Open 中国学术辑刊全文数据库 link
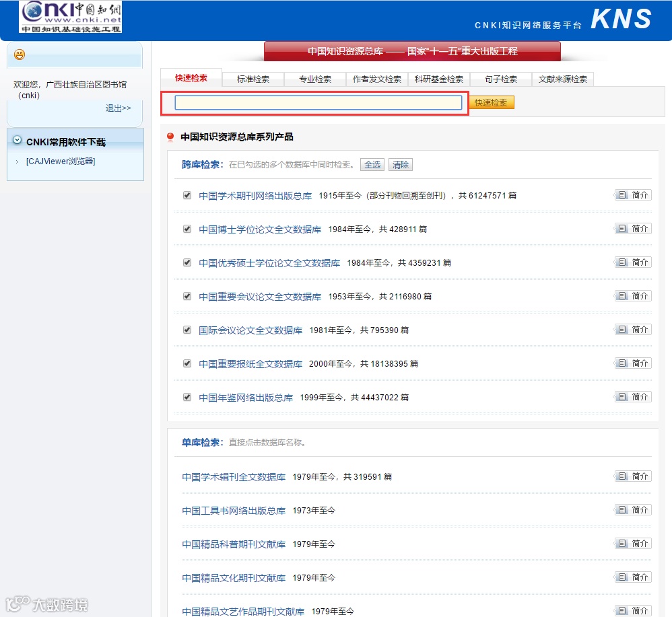 234,477
